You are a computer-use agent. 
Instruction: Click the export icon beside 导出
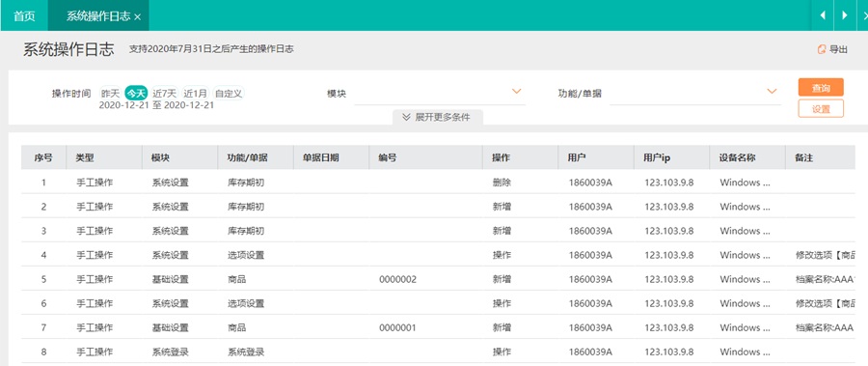coord(822,49)
